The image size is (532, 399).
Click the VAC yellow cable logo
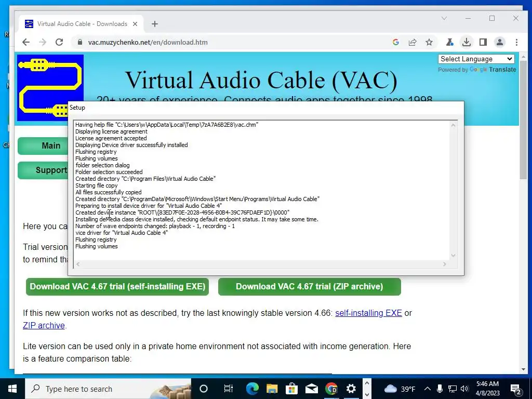50,87
